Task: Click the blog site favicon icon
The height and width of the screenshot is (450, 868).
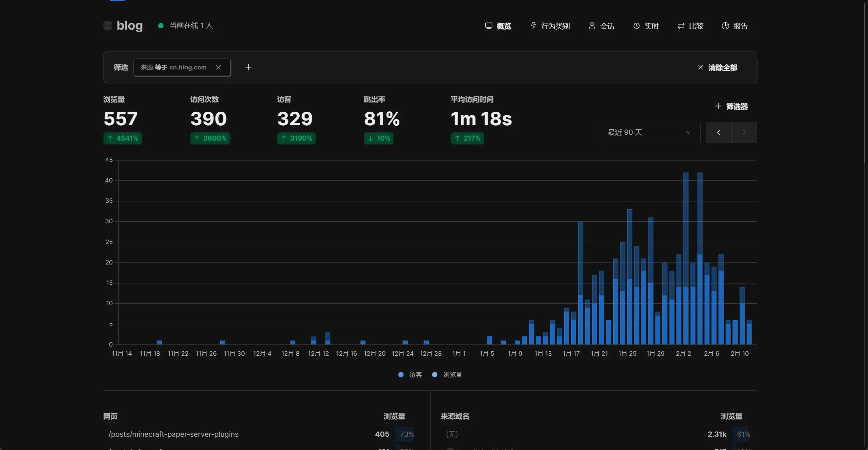Action: (x=107, y=26)
